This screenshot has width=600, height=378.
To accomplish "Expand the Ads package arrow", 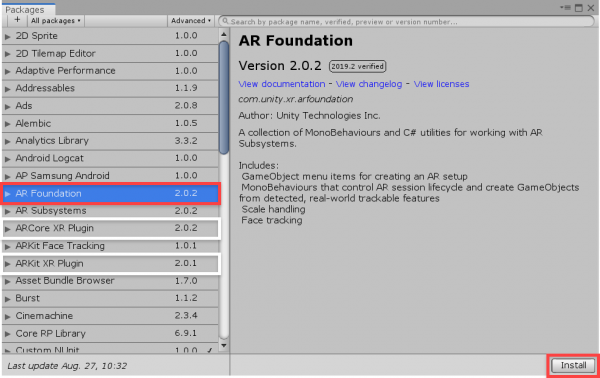I will coord(7,106).
